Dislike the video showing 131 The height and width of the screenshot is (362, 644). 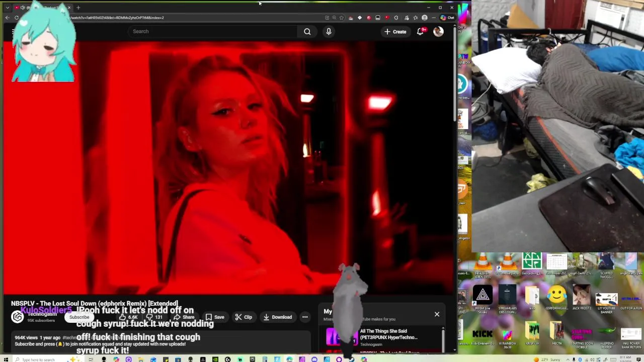[x=155, y=317]
